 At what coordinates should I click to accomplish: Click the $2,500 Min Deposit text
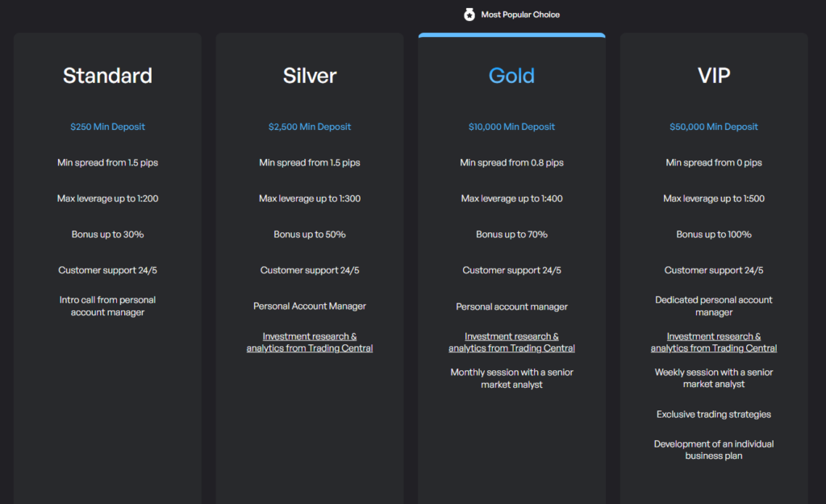coord(310,127)
